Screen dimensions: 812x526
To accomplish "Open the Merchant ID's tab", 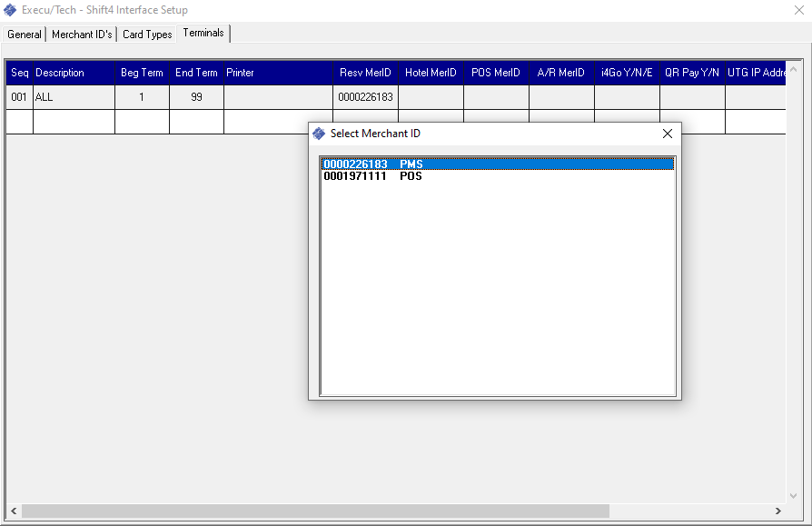I will [82, 35].
